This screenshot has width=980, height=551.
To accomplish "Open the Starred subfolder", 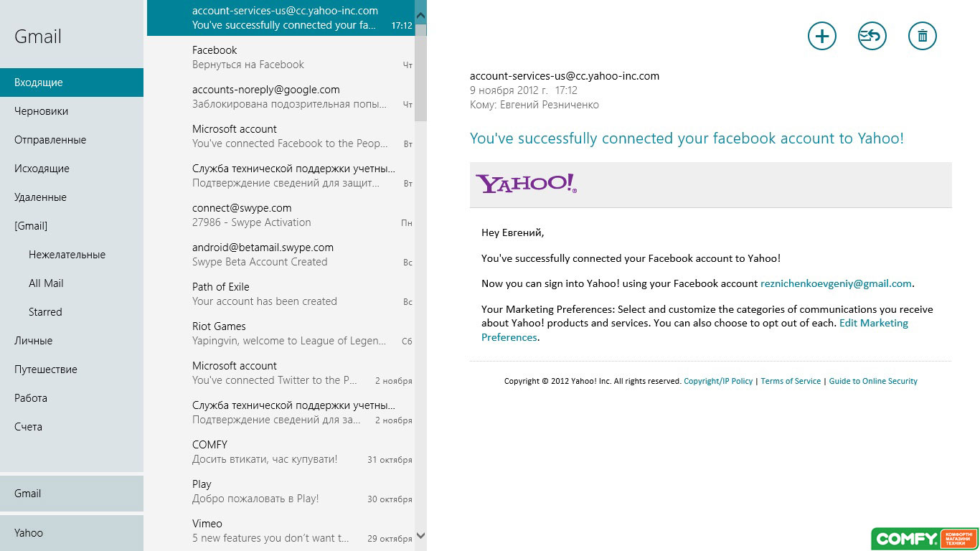I will click(72, 312).
